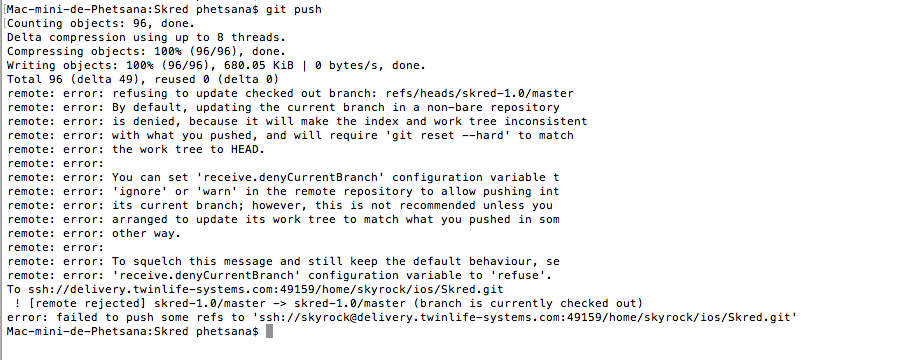
Task: Click the 'git push' command text
Action: [293, 10]
